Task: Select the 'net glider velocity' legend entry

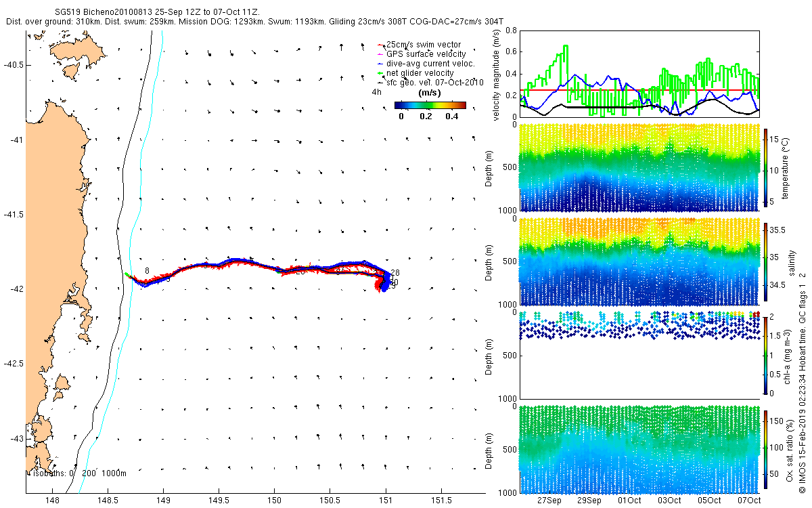Action: click(x=420, y=73)
